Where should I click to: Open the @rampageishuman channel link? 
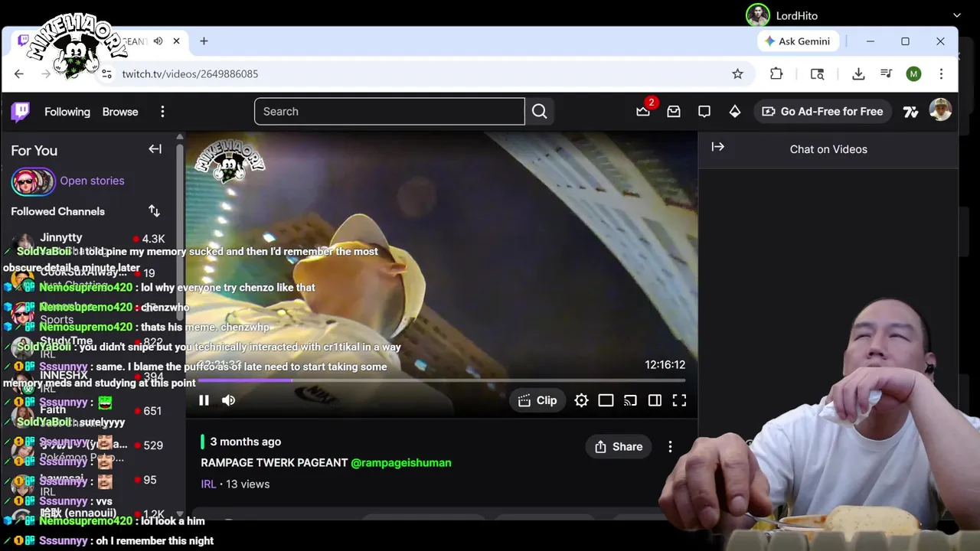tap(401, 463)
